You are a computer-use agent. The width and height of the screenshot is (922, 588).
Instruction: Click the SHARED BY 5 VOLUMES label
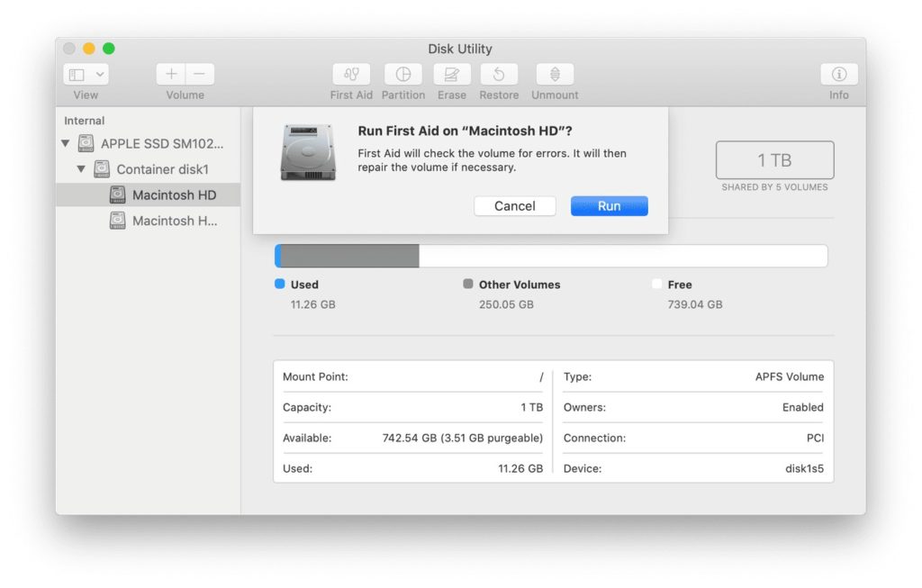pyautogui.click(x=774, y=187)
